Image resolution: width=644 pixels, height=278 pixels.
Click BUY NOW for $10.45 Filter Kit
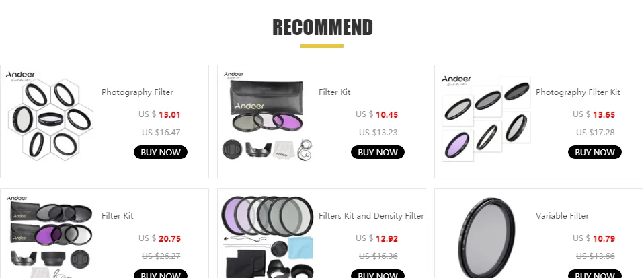coord(377,152)
